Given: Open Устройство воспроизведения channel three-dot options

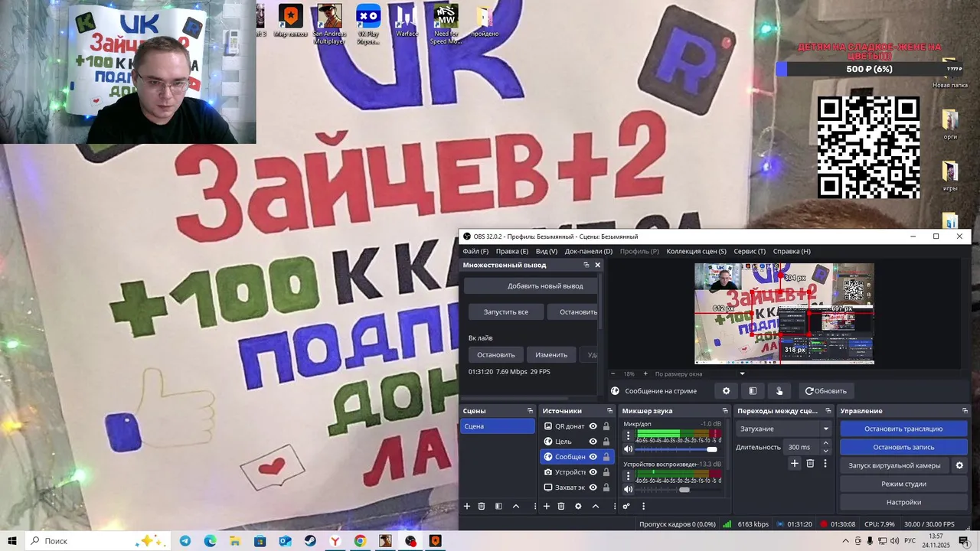Looking at the screenshot, I should (x=629, y=475).
